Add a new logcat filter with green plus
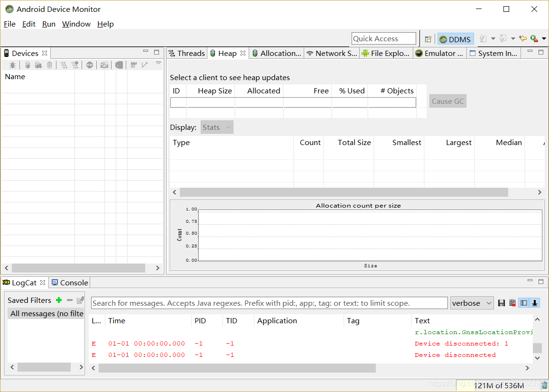549x392 pixels. (59, 300)
